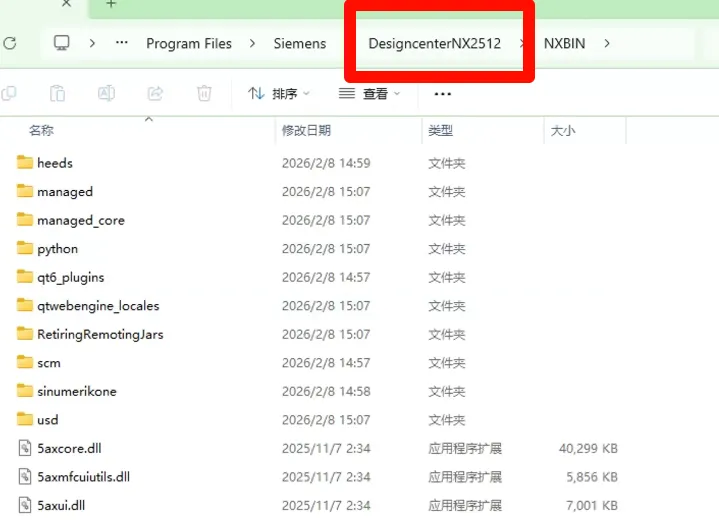Open the 查看 view dropdown
Screen dimensions: 719x523
coord(370,94)
